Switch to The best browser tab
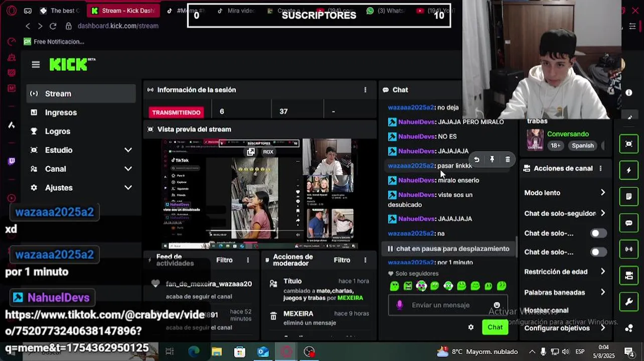The height and width of the screenshot is (361, 644). (60, 11)
